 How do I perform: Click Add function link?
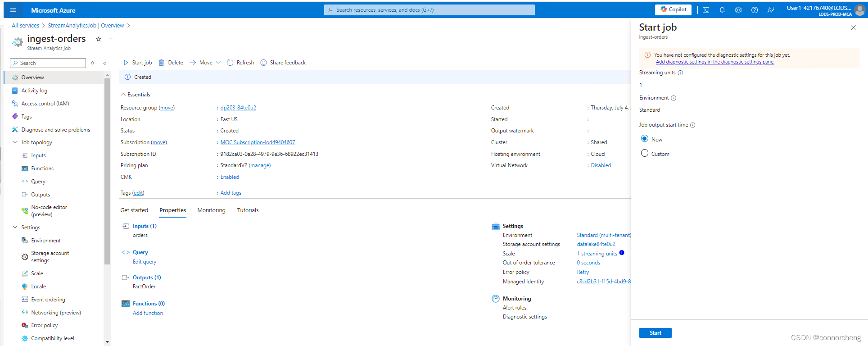[148, 313]
